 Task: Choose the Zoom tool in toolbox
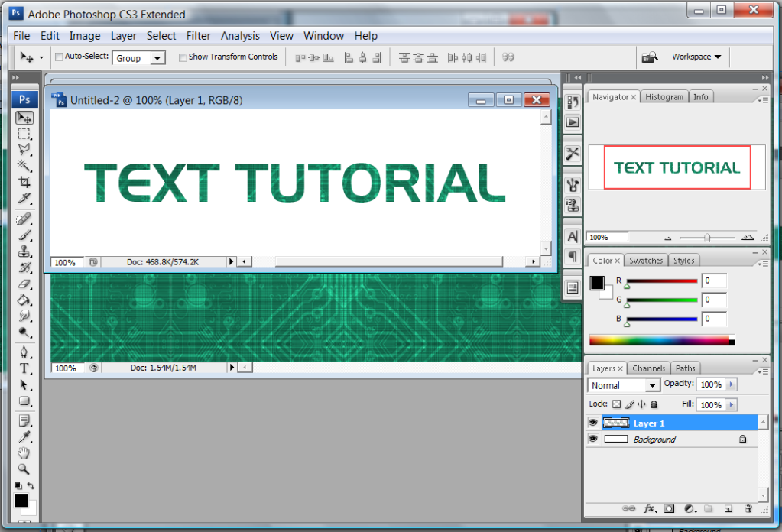[24, 469]
